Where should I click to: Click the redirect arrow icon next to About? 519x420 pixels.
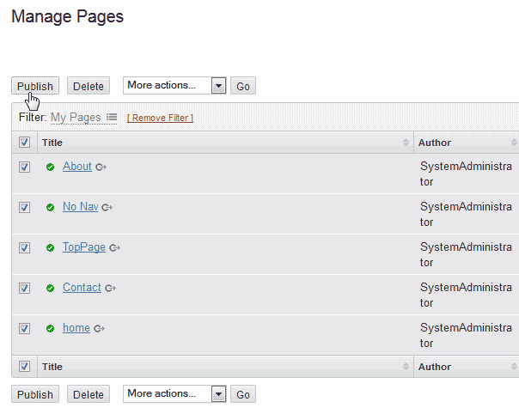point(101,167)
